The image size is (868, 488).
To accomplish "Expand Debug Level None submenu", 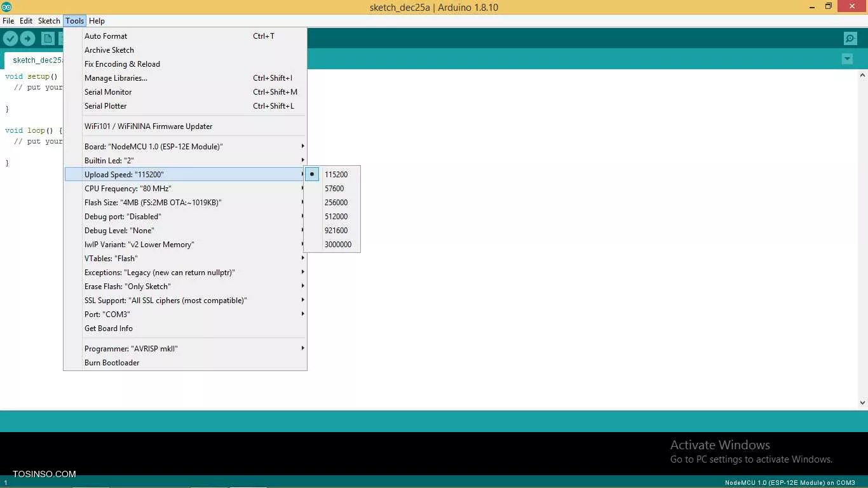I will [186, 231].
